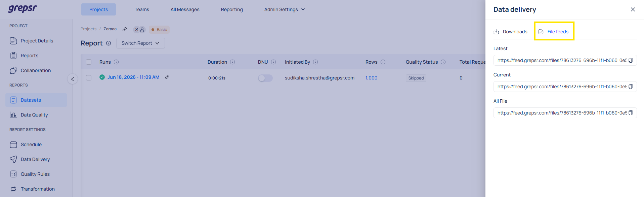This screenshot has width=644, height=197.
Task: Collapse the sidebar with the arrow button
Action: tap(73, 79)
